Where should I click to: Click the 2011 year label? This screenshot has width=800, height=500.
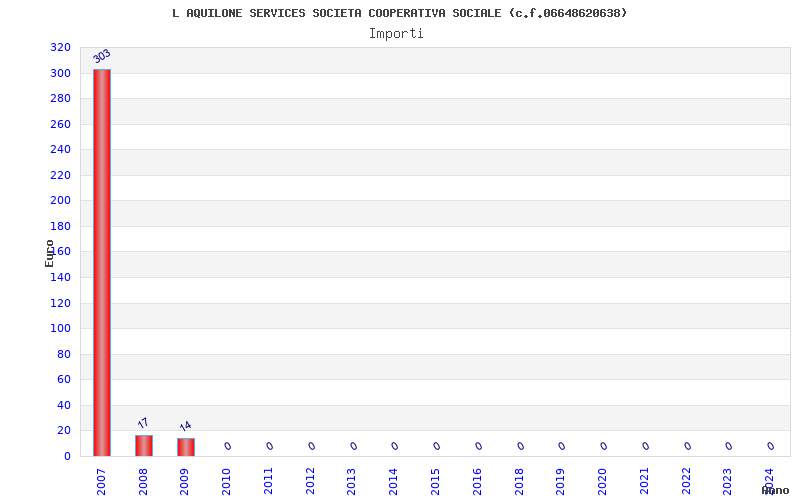[x=268, y=482]
